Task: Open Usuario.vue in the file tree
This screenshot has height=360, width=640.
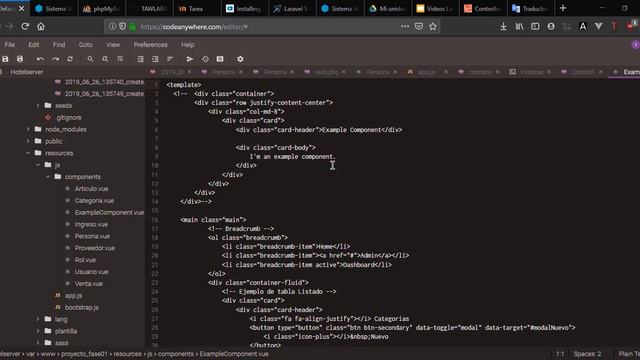Action: (x=91, y=272)
